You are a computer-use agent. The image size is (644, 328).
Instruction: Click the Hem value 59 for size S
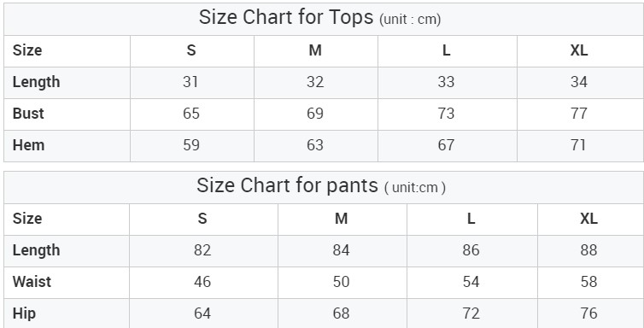pos(191,145)
